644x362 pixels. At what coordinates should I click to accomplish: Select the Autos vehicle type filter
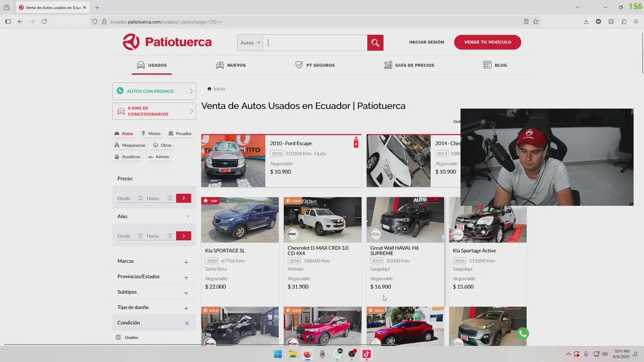124,134
